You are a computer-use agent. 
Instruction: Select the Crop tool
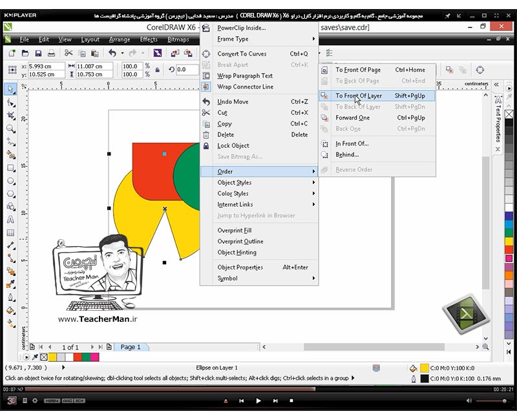point(10,116)
